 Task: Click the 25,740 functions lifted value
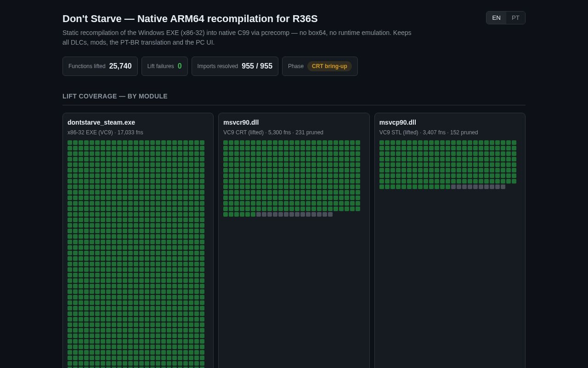click(x=120, y=66)
